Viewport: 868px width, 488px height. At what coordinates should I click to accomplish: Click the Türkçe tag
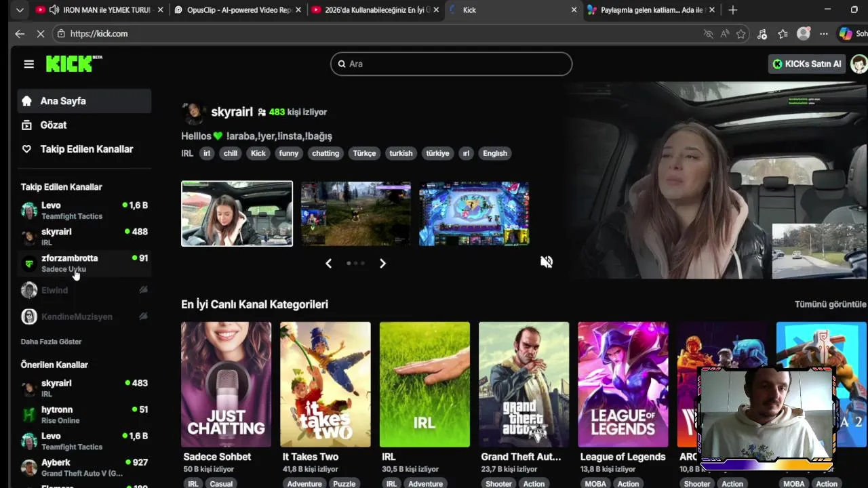coord(364,153)
